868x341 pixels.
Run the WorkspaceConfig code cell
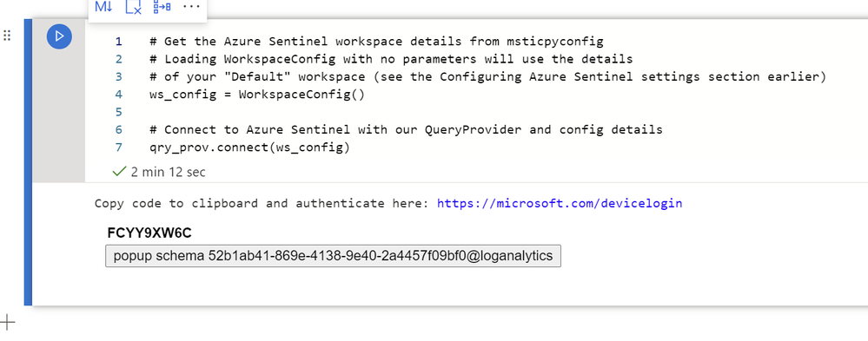point(59,36)
